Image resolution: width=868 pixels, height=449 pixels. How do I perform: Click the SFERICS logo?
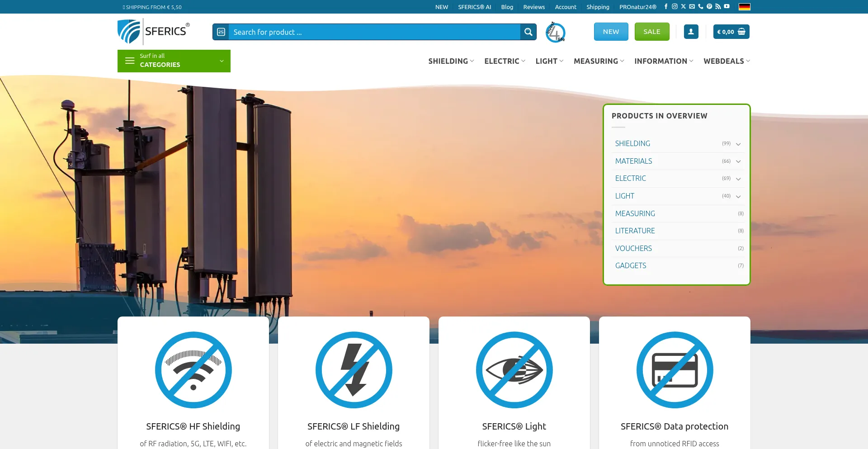click(154, 32)
